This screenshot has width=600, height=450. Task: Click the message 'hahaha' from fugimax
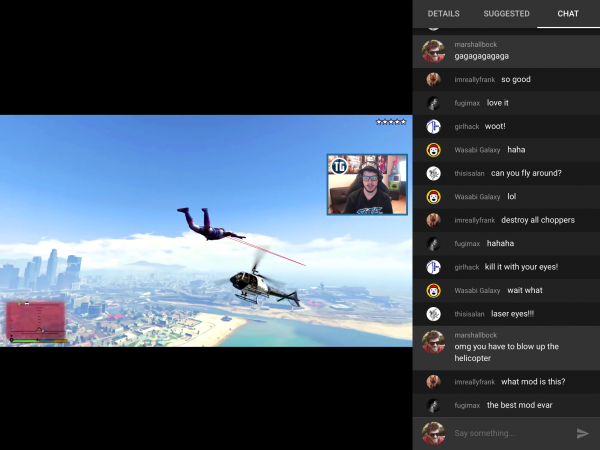[x=500, y=243]
